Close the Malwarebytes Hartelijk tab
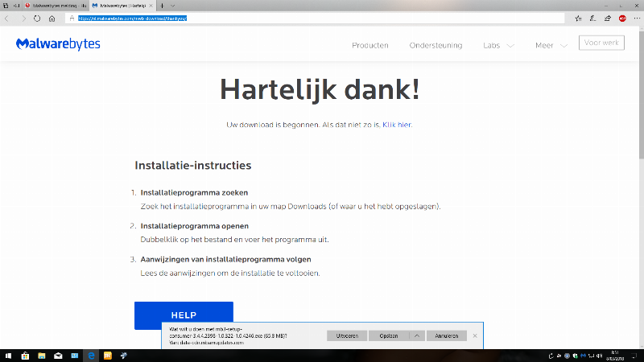 (x=151, y=6)
